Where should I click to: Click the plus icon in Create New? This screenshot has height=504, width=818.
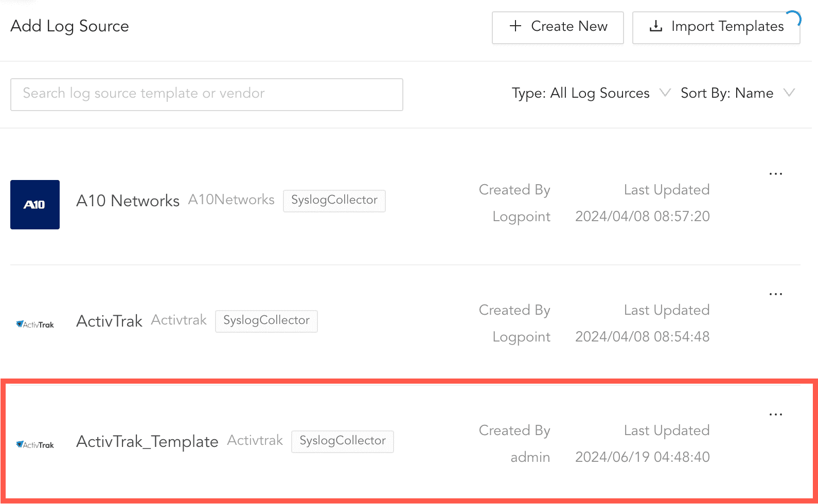[x=515, y=26]
